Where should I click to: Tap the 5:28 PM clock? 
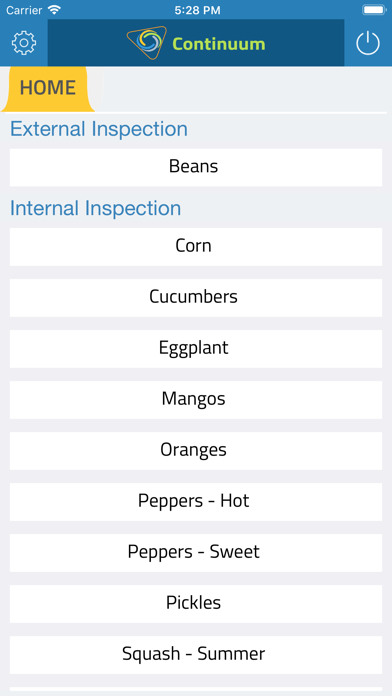[197, 10]
